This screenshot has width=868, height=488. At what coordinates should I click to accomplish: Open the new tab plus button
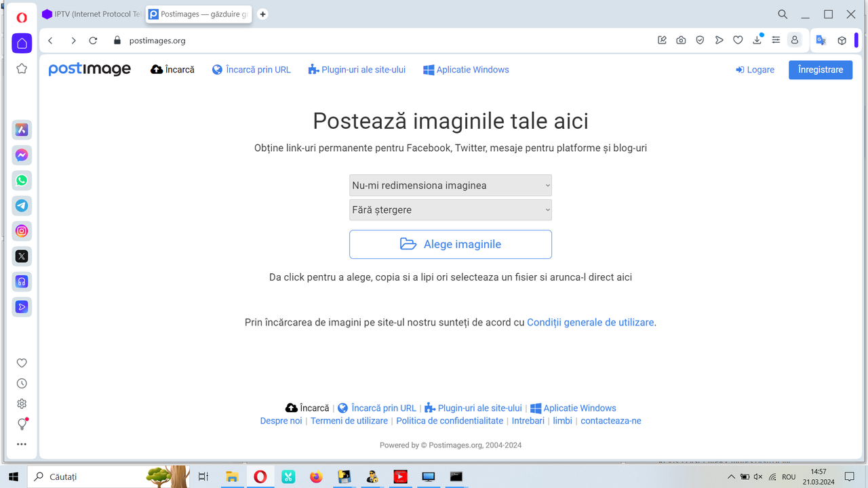point(263,14)
